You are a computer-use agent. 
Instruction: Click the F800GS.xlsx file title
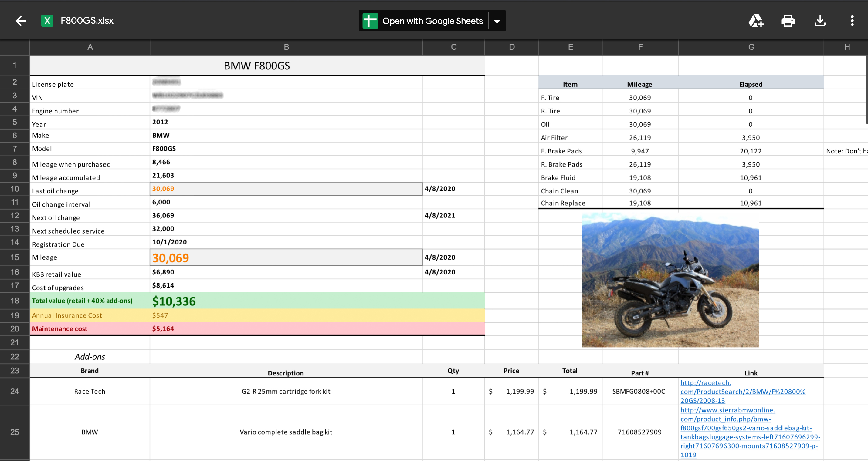tap(87, 21)
